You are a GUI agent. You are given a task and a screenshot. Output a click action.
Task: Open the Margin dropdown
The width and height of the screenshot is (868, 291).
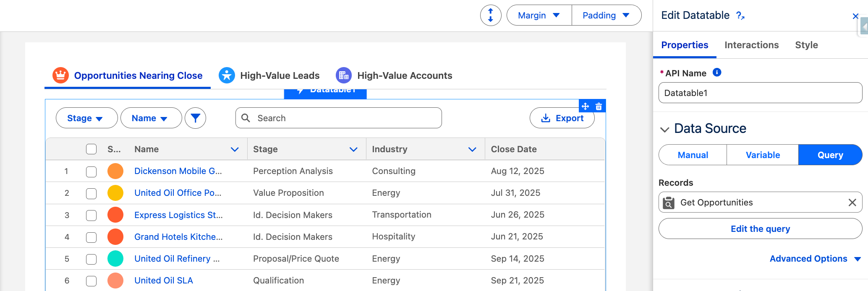coord(539,16)
